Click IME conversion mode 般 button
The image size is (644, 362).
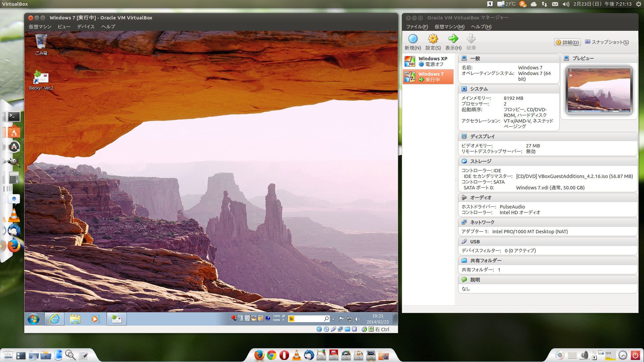[247, 318]
